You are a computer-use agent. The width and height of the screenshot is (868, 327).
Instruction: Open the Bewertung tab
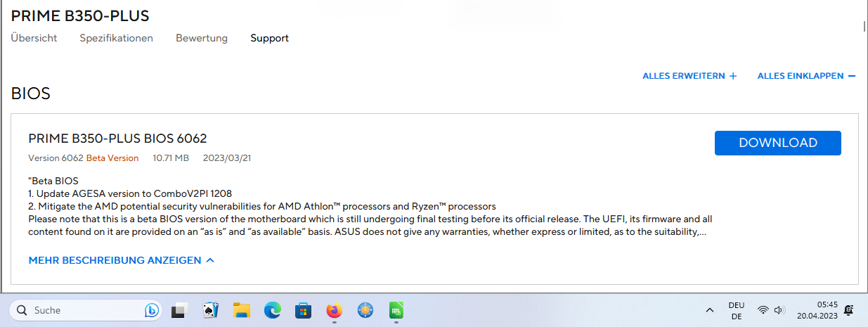pos(202,38)
